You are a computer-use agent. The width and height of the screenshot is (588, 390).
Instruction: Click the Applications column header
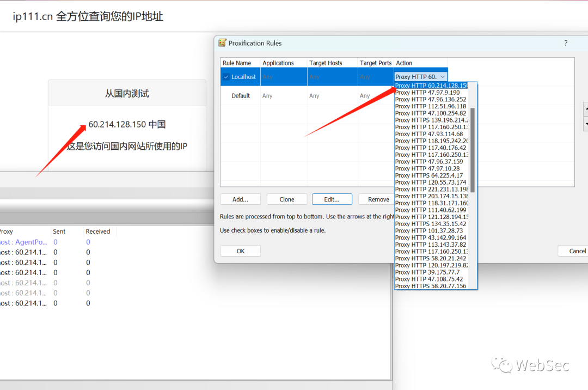284,63
